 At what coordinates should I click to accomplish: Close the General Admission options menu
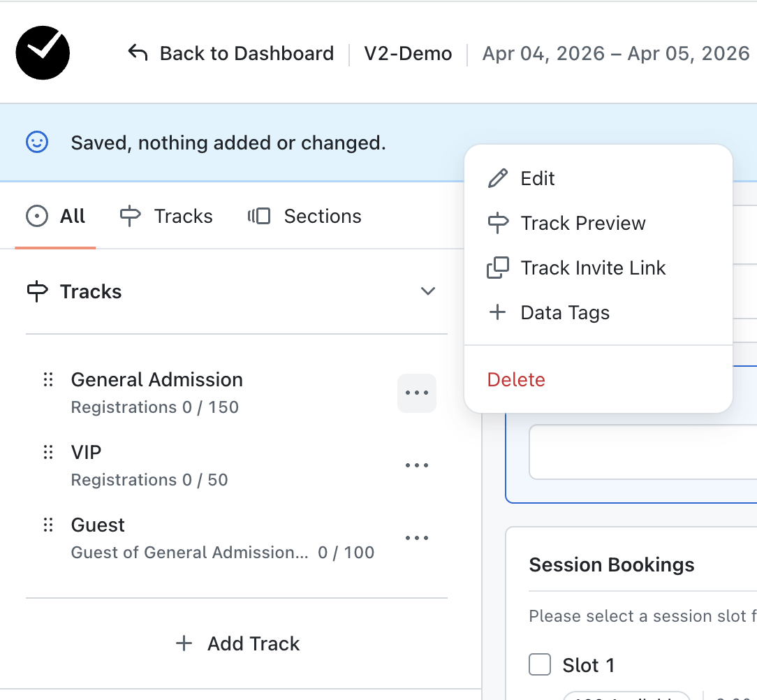tap(417, 393)
